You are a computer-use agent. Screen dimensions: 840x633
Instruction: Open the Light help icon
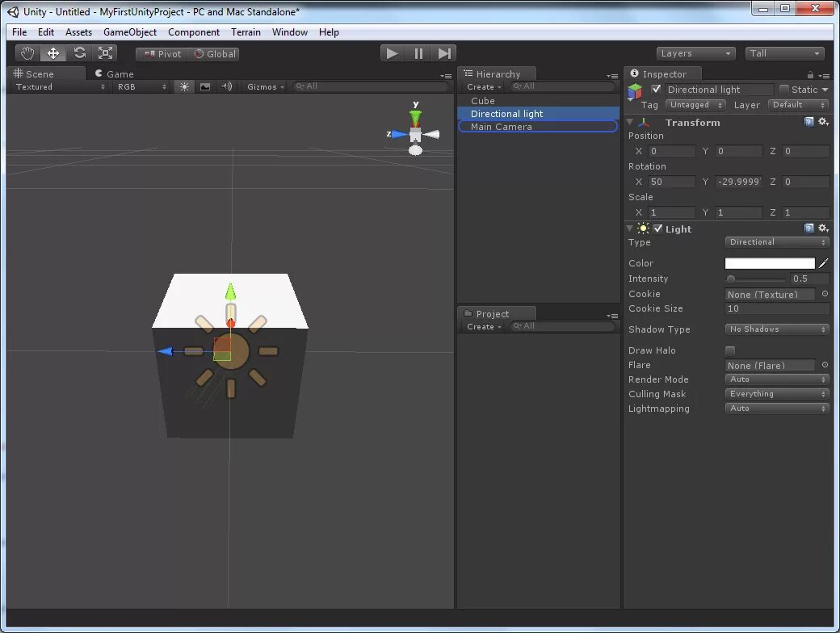click(x=809, y=228)
